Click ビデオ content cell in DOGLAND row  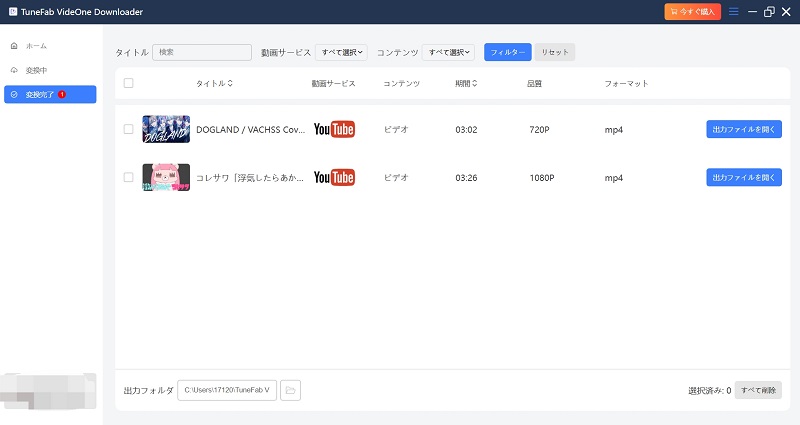point(396,130)
